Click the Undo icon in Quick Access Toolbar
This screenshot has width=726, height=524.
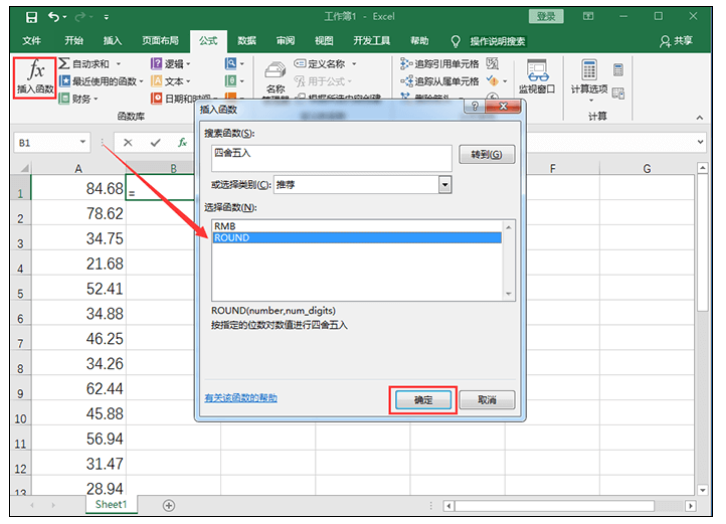54,17
